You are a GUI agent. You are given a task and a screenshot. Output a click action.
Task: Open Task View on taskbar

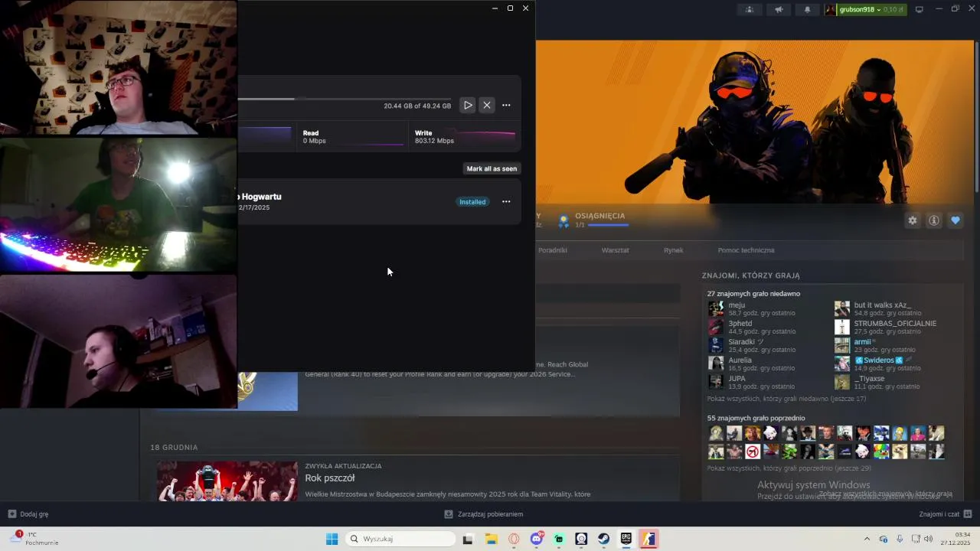(468, 539)
